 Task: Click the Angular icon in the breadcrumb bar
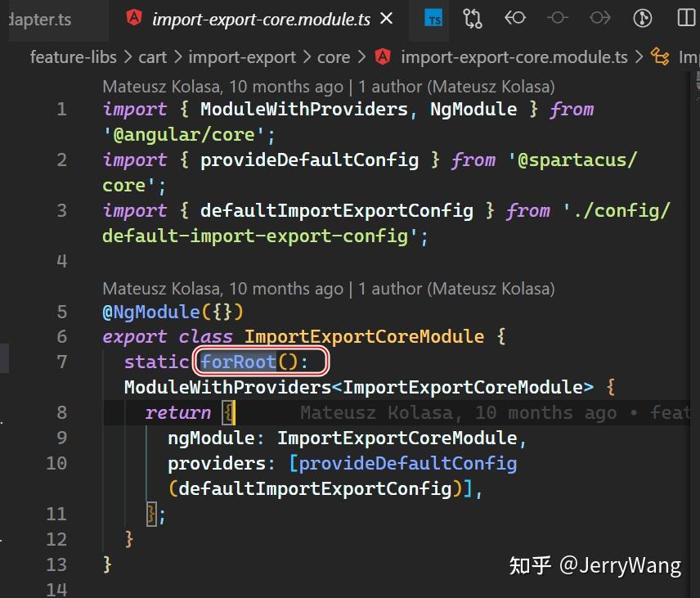pyautogui.click(x=384, y=57)
